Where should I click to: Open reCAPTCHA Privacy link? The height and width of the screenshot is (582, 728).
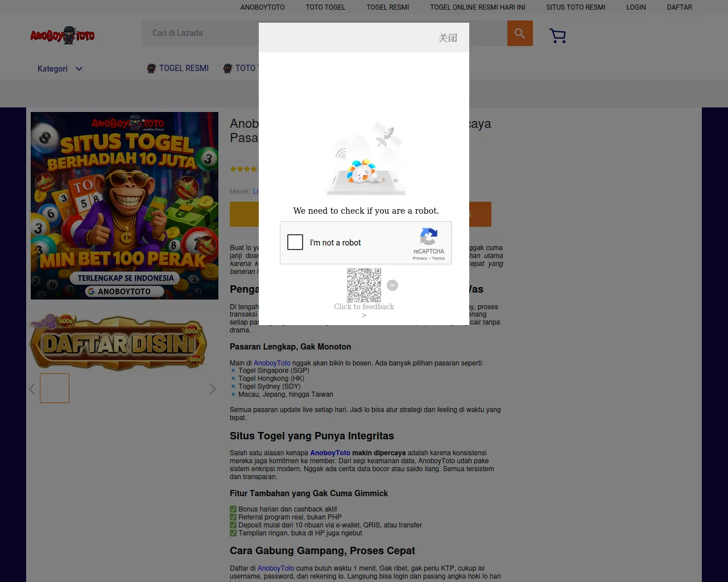pos(420,259)
